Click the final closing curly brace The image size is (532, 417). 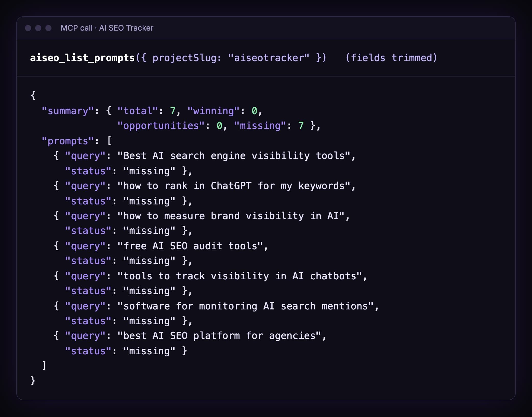click(33, 381)
